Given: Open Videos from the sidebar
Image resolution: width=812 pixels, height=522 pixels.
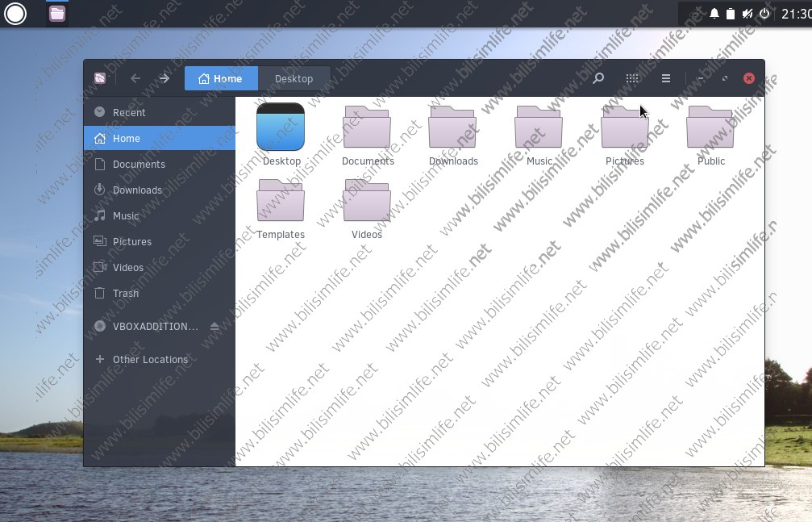Looking at the screenshot, I should [160, 268].
